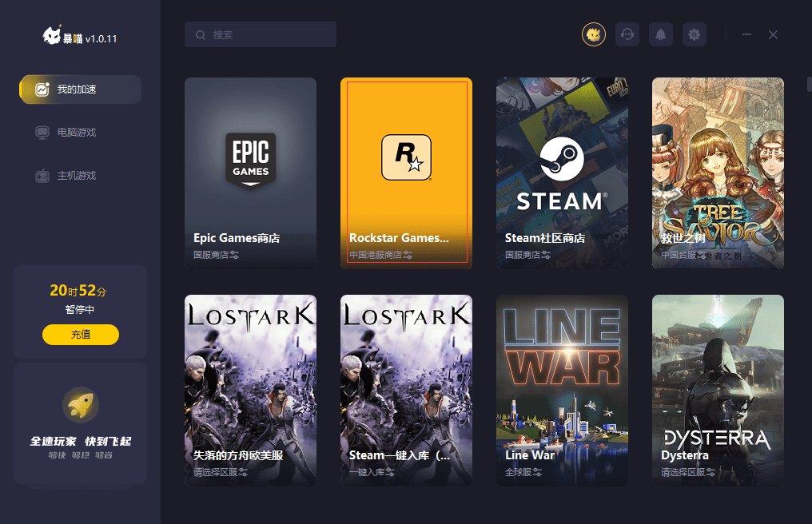Open the Line War game card

(562, 391)
